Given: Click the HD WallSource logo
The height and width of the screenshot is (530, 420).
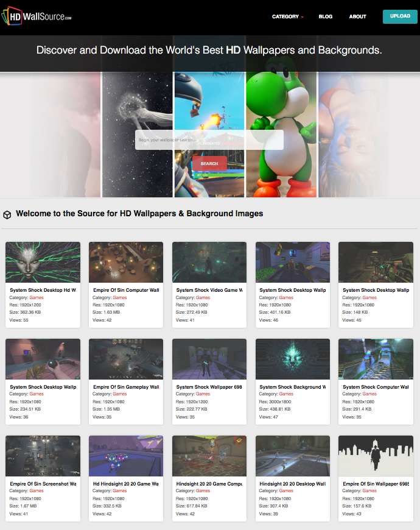Looking at the screenshot, I should [x=37, y=16].
